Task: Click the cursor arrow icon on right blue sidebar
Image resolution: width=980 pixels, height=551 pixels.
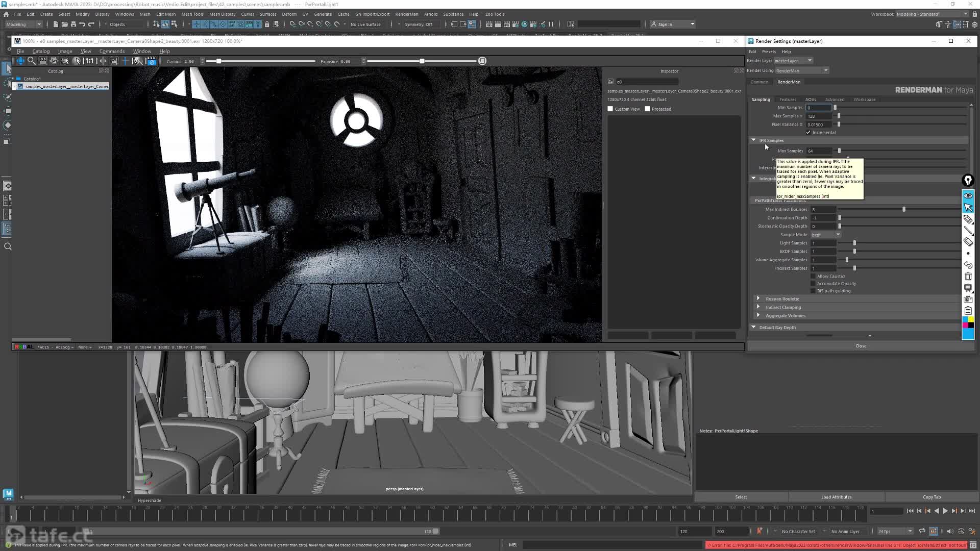Action: [x=968, y=207]
